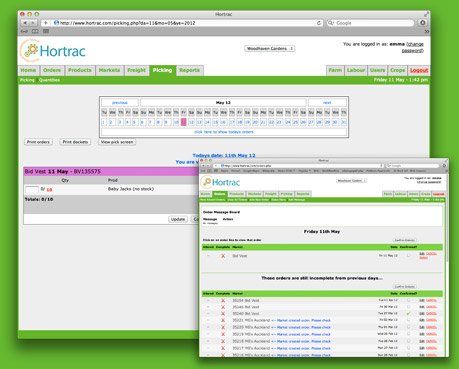
Task: Toggle confirmed checkbox for today's Bid Vest order
Action: point(408,256)
